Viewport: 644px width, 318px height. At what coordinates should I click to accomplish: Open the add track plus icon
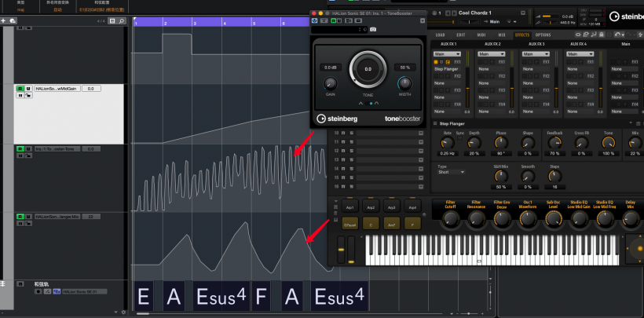tap(3, 20)
